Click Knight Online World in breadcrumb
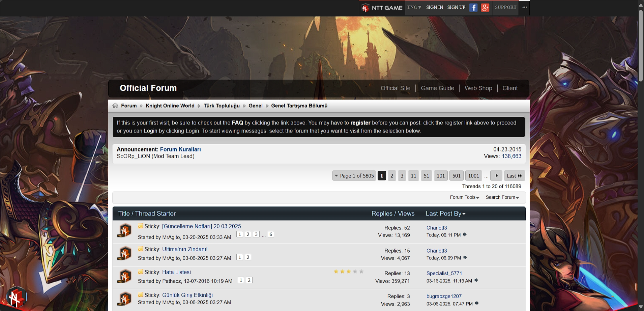Screen dimensions: 644x311 tap(170, 106)
